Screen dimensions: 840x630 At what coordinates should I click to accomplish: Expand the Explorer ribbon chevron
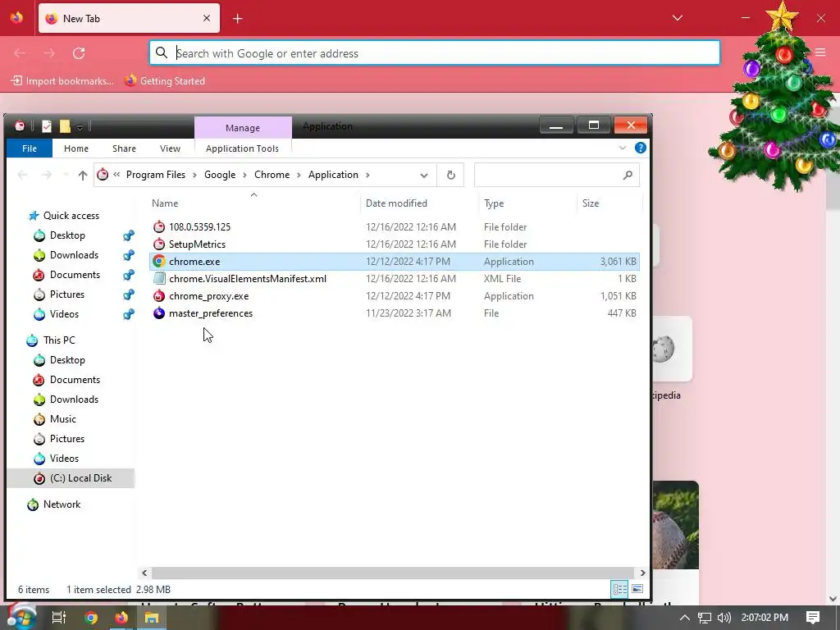click(x=623, y=148)
